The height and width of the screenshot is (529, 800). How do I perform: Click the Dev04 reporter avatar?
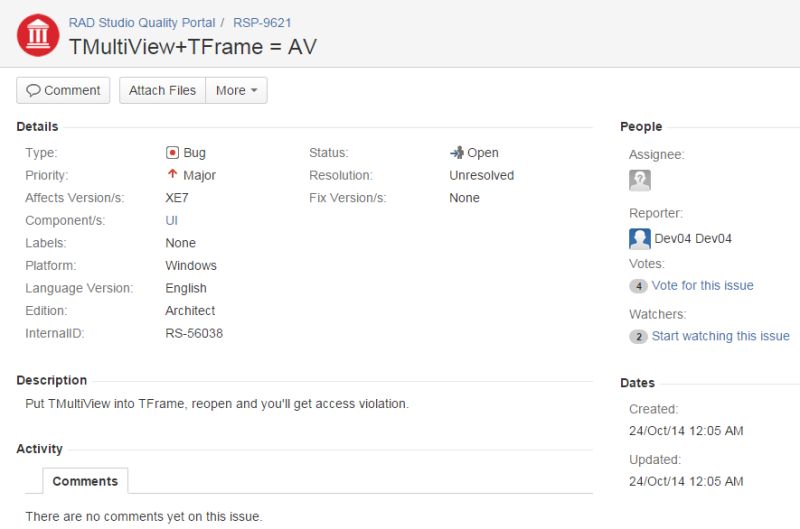point(640,239)
